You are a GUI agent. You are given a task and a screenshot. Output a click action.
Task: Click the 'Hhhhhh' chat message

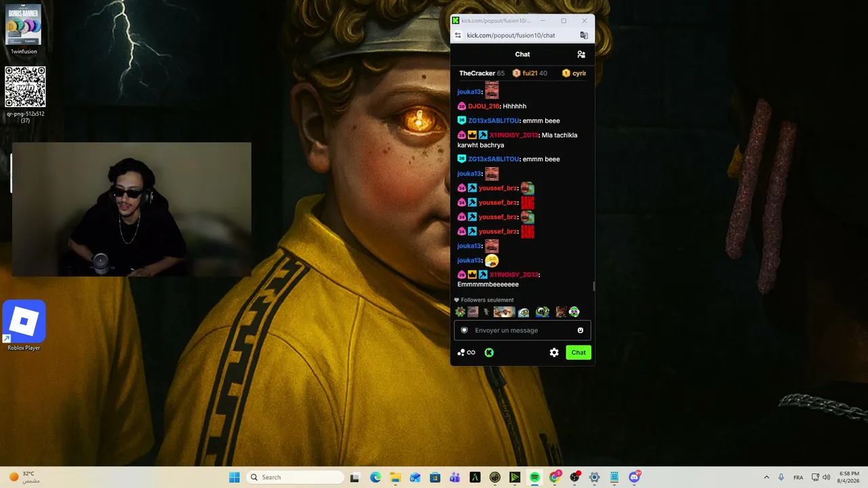pos(515,106)
